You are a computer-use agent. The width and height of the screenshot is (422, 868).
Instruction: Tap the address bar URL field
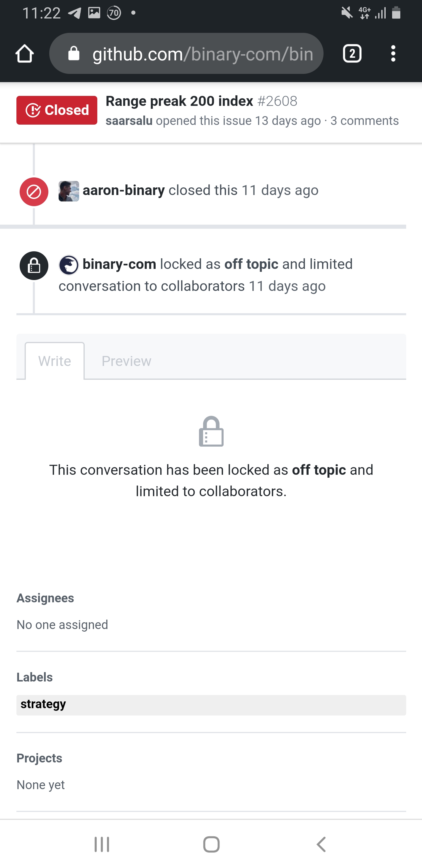[202, 53]
